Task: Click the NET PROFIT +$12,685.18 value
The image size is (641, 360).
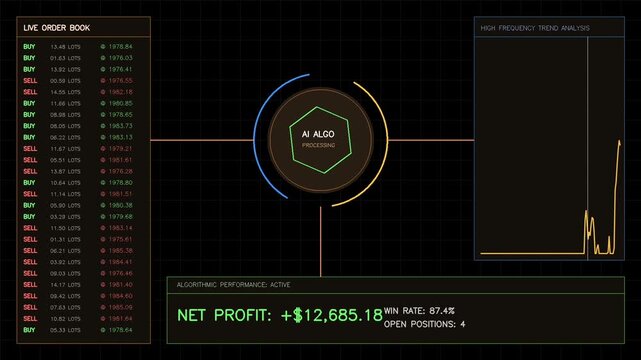Action: 280,315
